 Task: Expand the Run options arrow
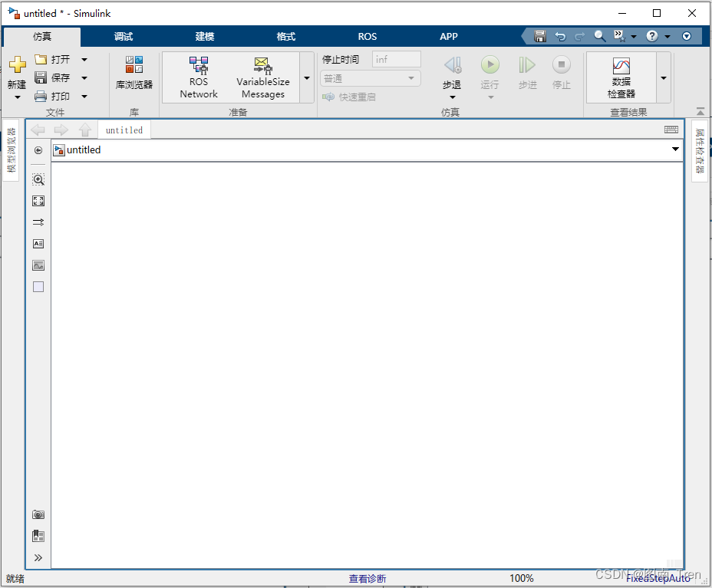(490, 97)
